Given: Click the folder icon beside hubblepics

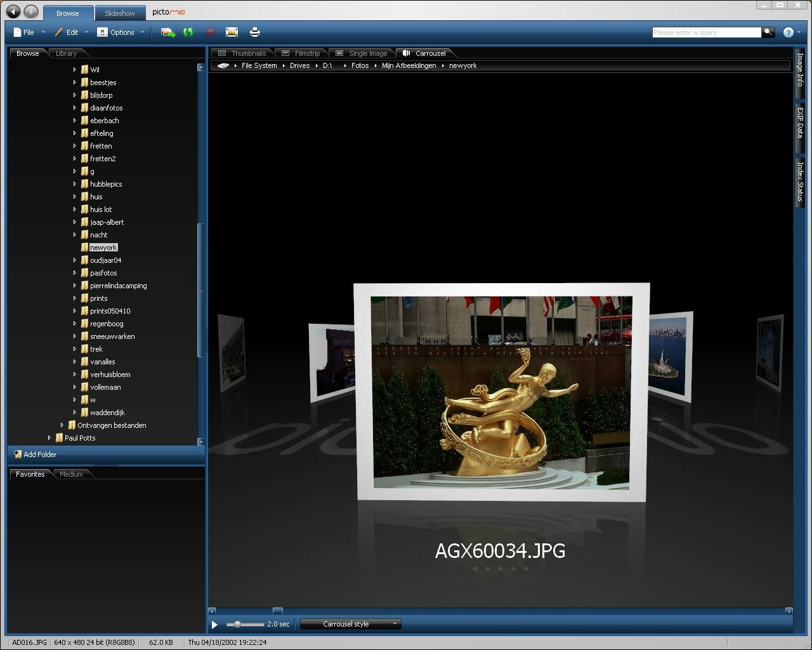Looking at the screenshot, I should 84,184.
